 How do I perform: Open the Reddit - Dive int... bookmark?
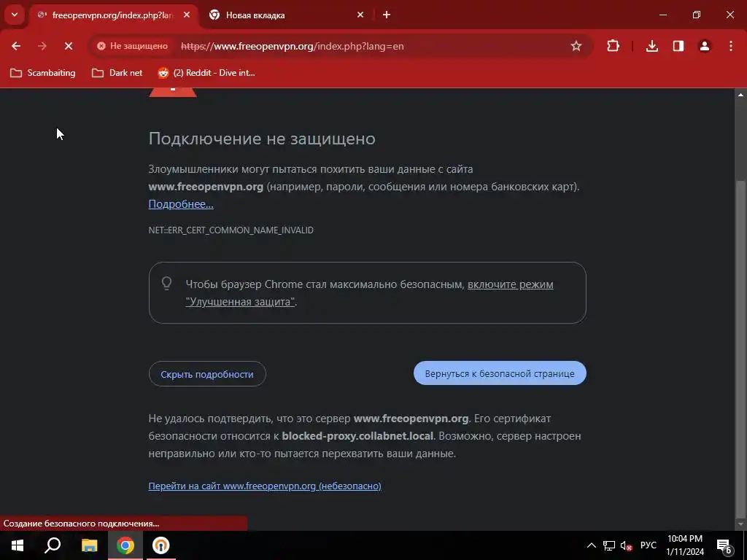tap(206, 73)
